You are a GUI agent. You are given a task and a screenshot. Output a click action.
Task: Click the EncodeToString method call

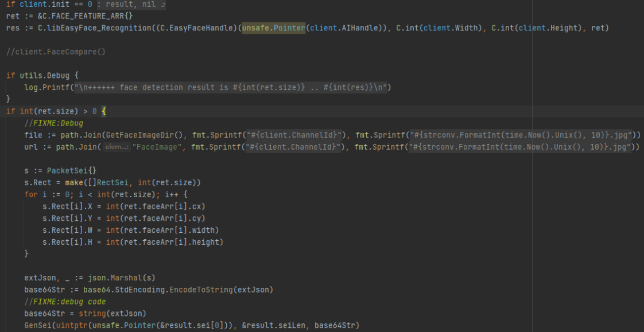coord(199,290)
